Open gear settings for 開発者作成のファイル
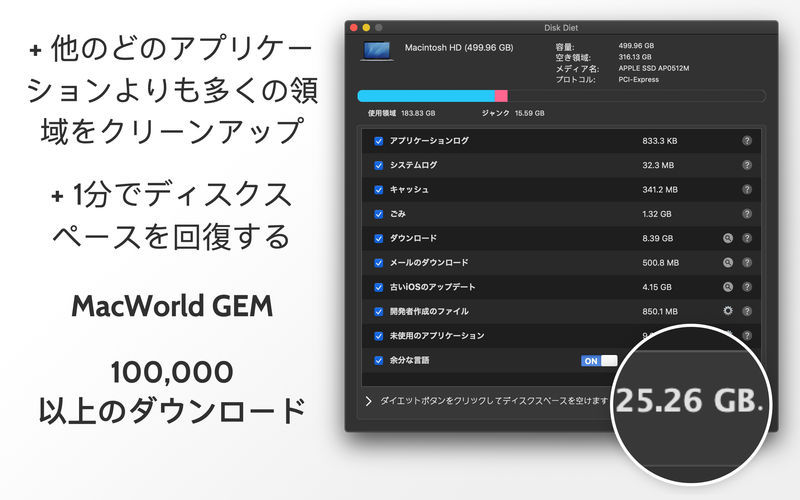 click(x=728, y=311)
